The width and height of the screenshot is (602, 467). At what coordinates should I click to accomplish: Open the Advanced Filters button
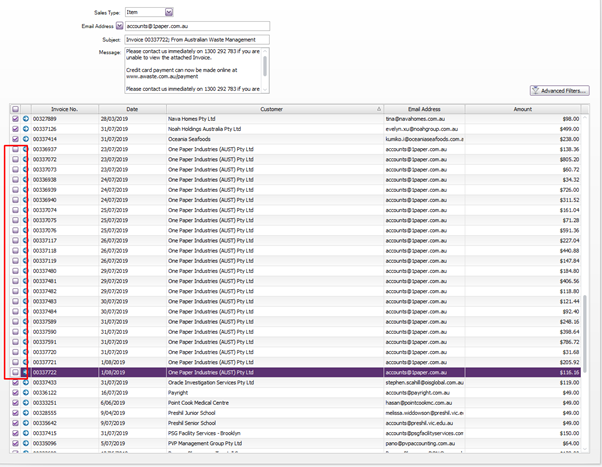[x=559, y=91]
